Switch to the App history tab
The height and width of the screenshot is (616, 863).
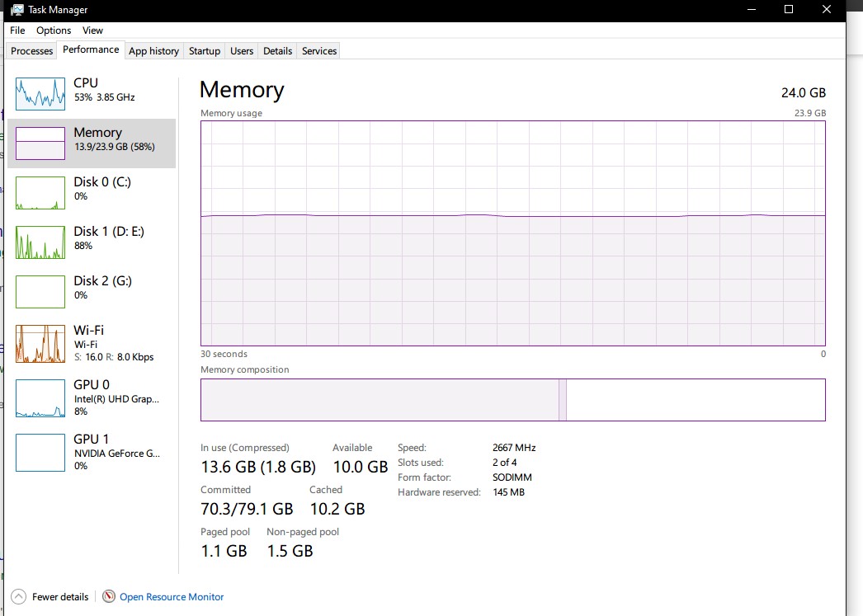(153, 51)
